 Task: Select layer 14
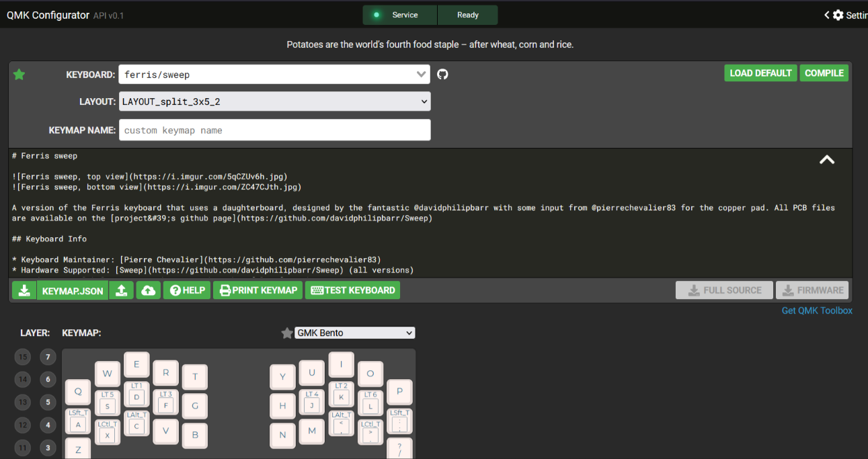click(24, 380)
